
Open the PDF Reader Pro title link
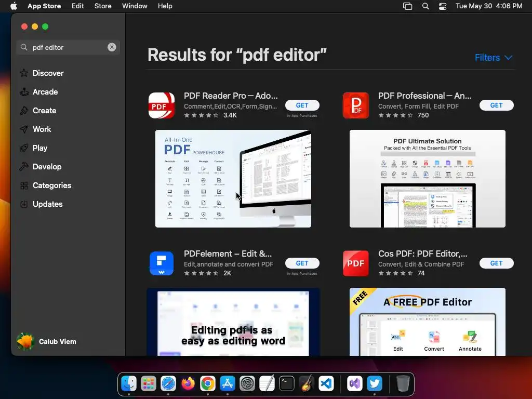click(x=231, y=96)
